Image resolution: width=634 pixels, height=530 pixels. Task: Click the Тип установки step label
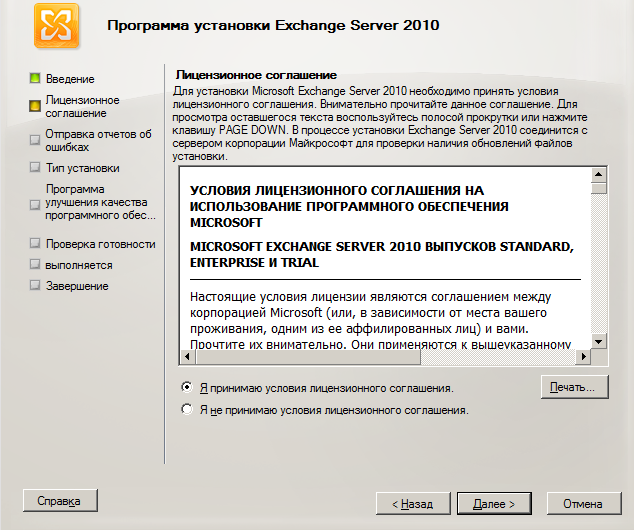pos(82,168)
